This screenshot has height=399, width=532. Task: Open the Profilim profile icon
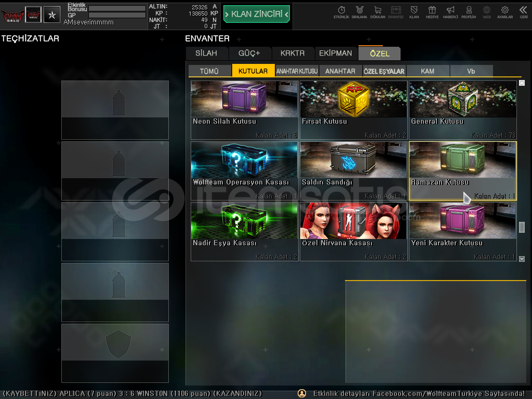469,12
